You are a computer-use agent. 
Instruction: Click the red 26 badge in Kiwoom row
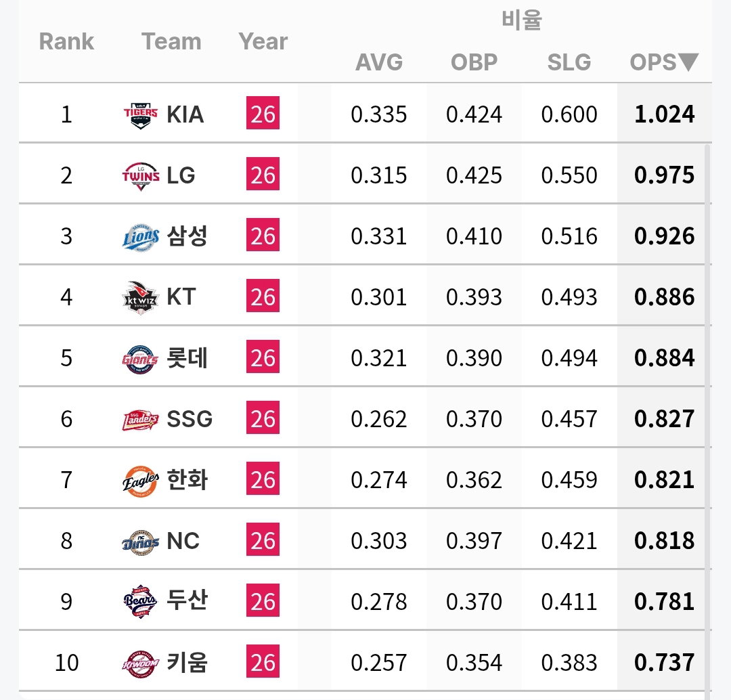tap(263, 661)
